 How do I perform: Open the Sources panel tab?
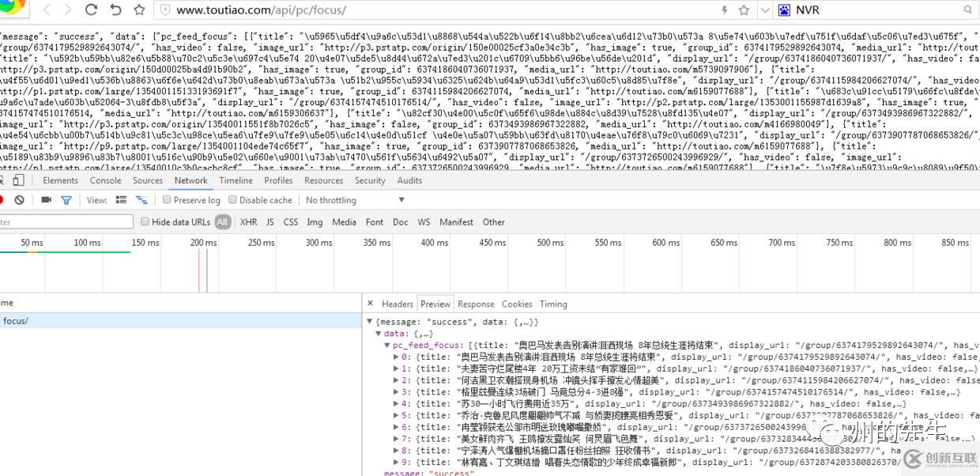pyautogui.click(x=148, y=180)
